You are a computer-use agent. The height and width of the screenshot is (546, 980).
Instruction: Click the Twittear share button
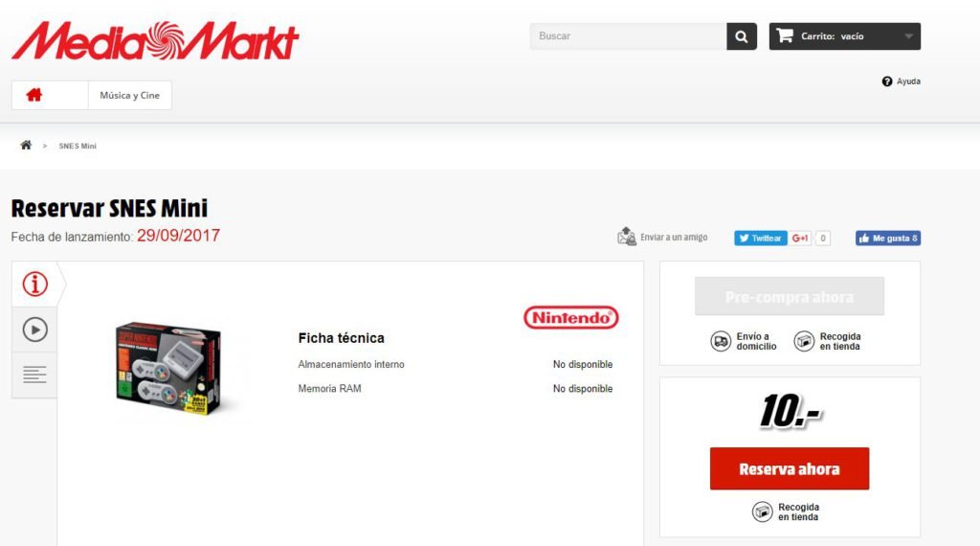click(x=761, y=239)
